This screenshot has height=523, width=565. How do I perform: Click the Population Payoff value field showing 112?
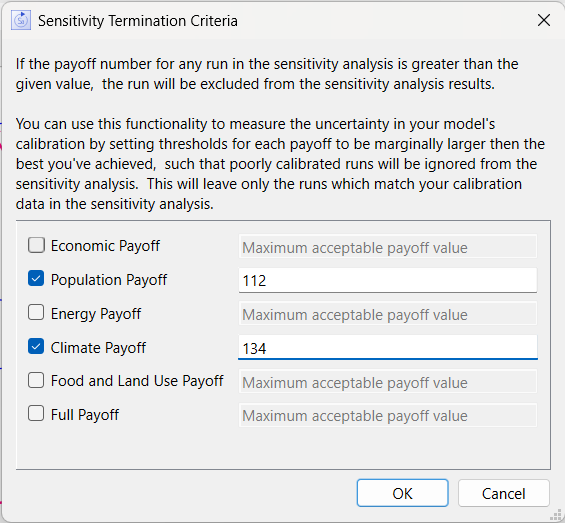click(388, 280)
